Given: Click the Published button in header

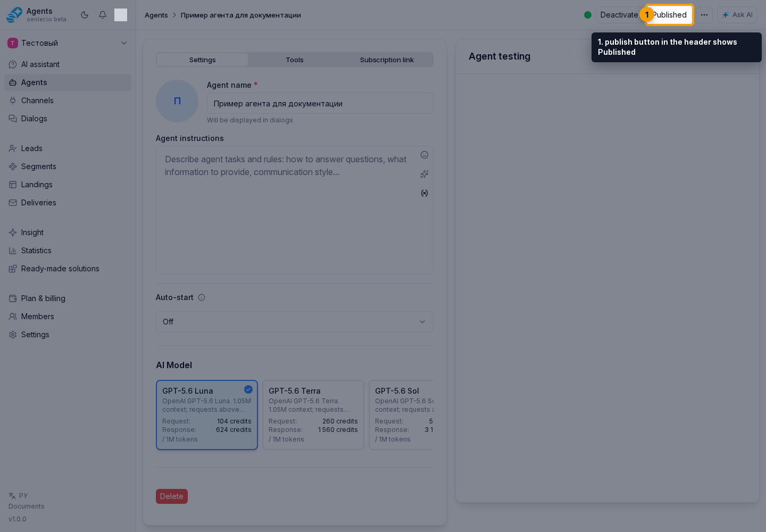Looking at the screenshot, I should (x=669, y=15).
